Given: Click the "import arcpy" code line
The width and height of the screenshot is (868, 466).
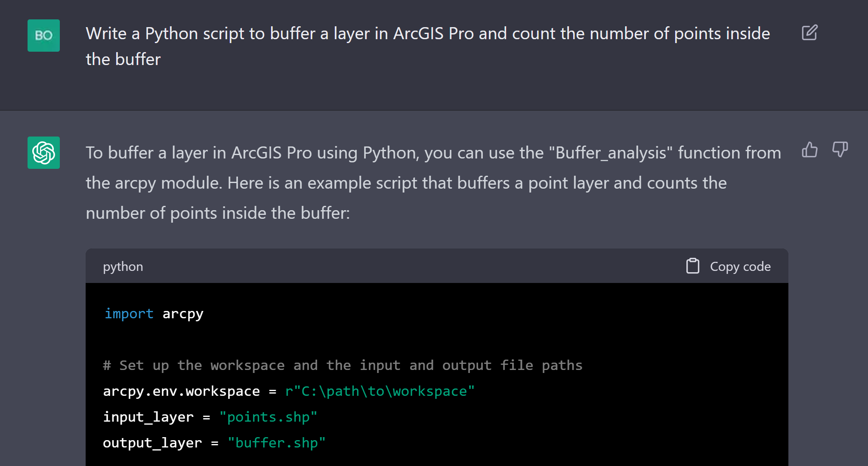Looking at the screenshot, I should pos(154,314).
